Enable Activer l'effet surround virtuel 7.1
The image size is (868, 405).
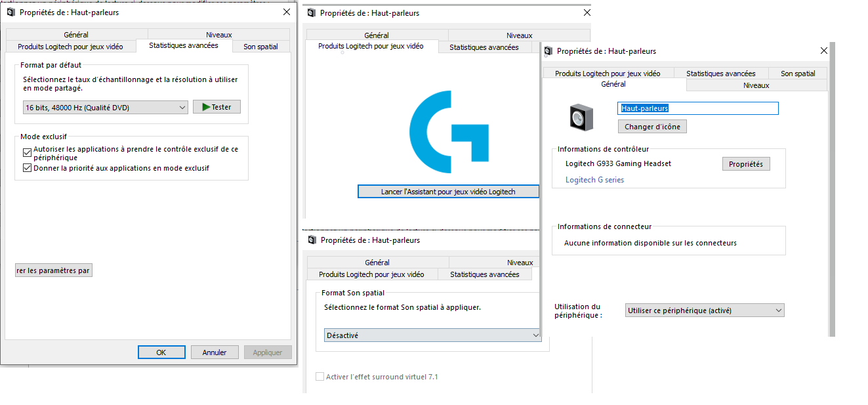pos(320,377)
